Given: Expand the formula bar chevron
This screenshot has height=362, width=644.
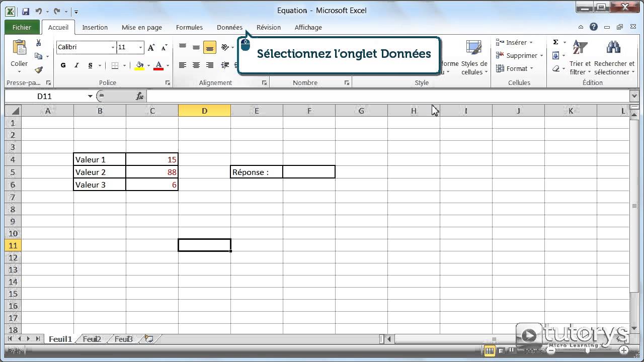Looking at the screenshot, I should tap(634, 96).
